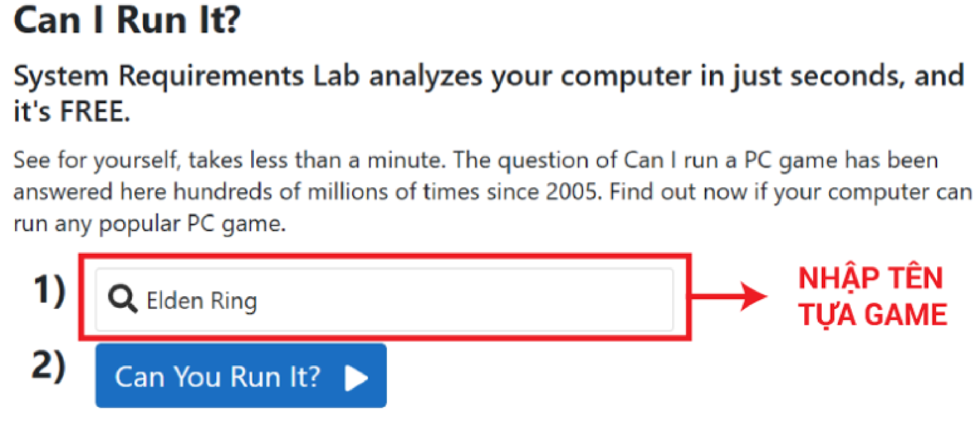Click "System Requirements Lab" in the subheading

[186, 76]
